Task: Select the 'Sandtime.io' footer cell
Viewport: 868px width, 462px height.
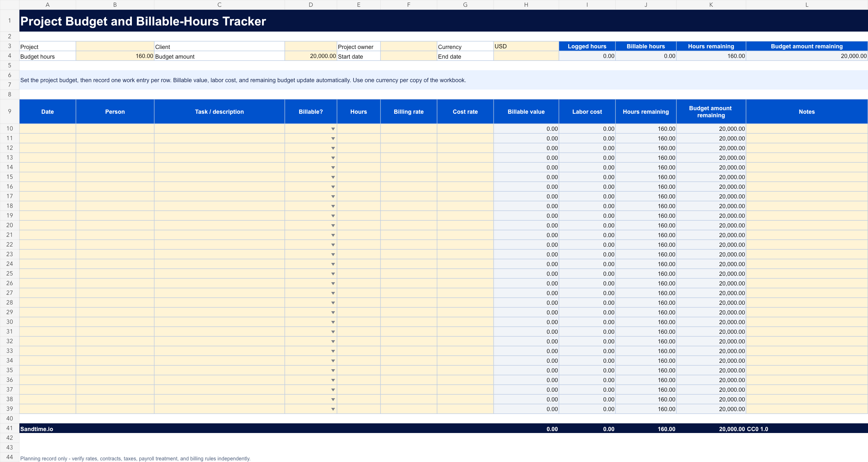Action: click(47, 429)
